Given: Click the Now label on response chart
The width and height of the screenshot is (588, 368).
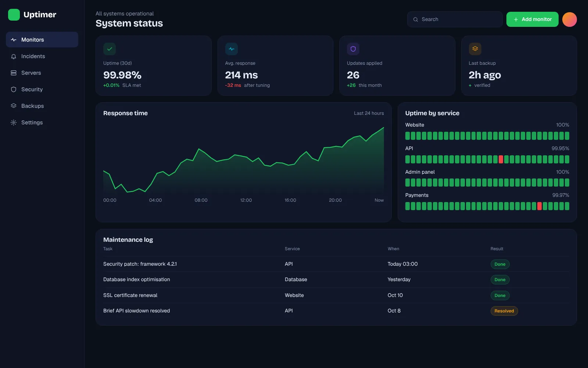Looking at the screenshot, I should pyautogui.click(x=379, y=200).
